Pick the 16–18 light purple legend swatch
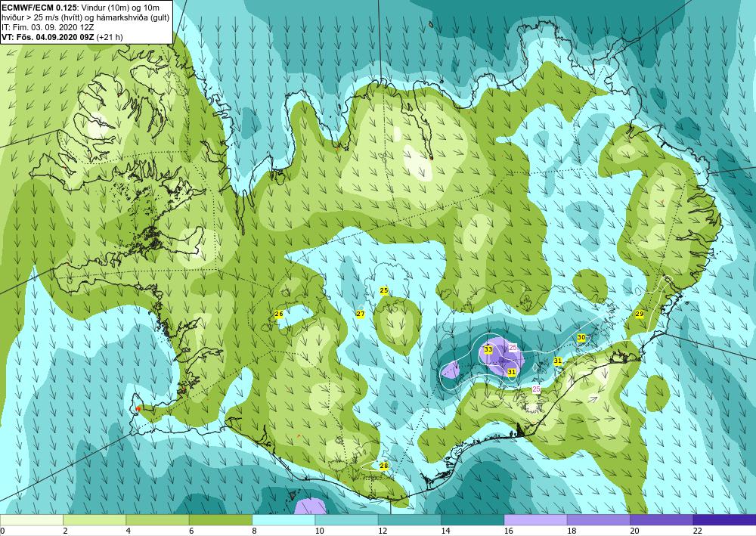 coord(535,519)
